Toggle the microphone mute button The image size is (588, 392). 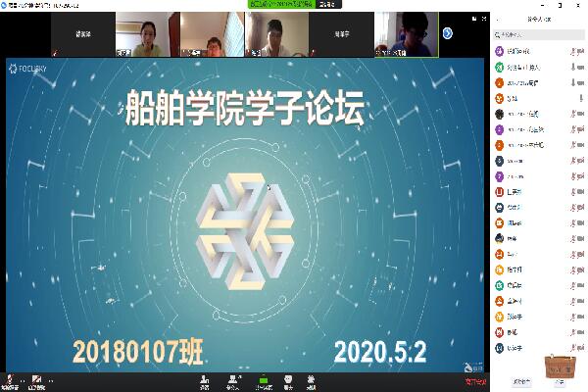coord(8,380)
